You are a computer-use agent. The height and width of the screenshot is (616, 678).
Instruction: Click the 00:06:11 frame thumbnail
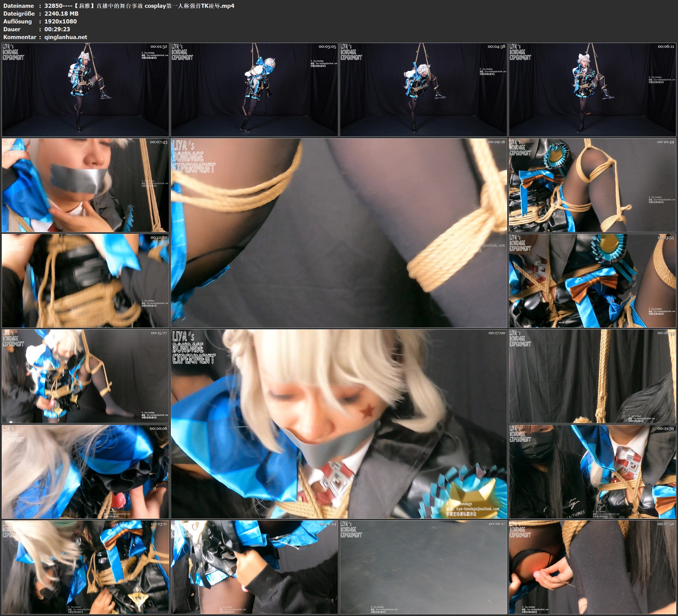[x=593, y=89]
